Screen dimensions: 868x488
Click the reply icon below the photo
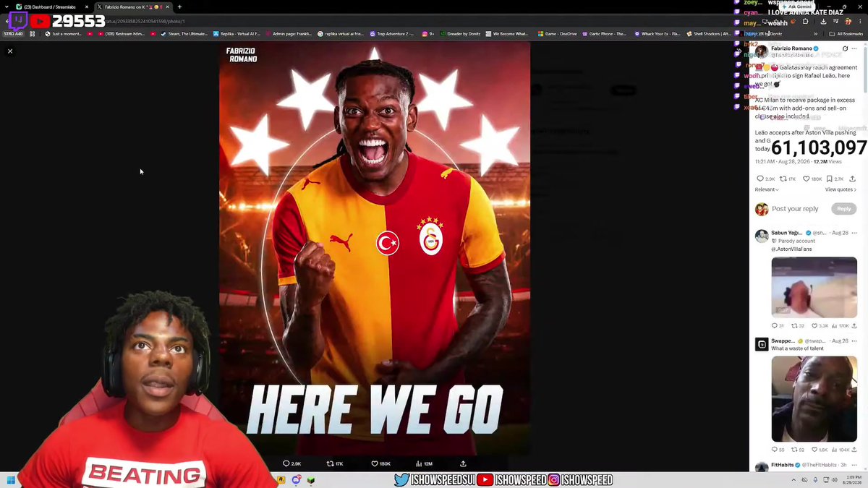[286, 463]
